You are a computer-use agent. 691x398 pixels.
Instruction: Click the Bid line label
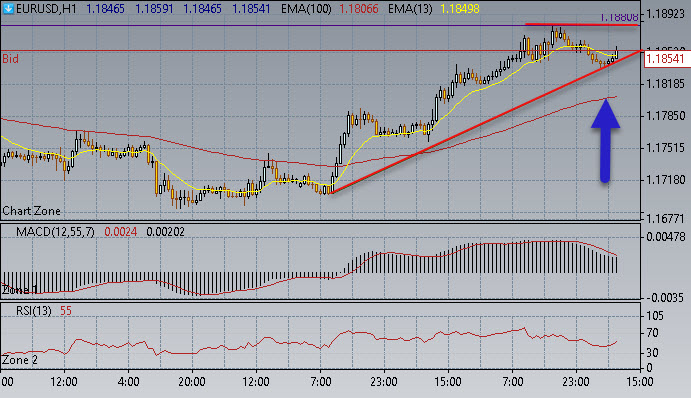click(11, 59)
